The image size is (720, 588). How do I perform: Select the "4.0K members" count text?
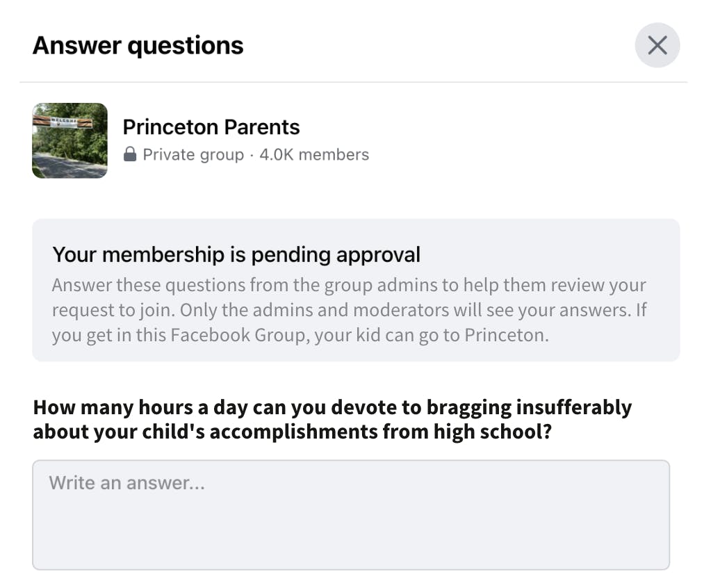tap(314, 154)
